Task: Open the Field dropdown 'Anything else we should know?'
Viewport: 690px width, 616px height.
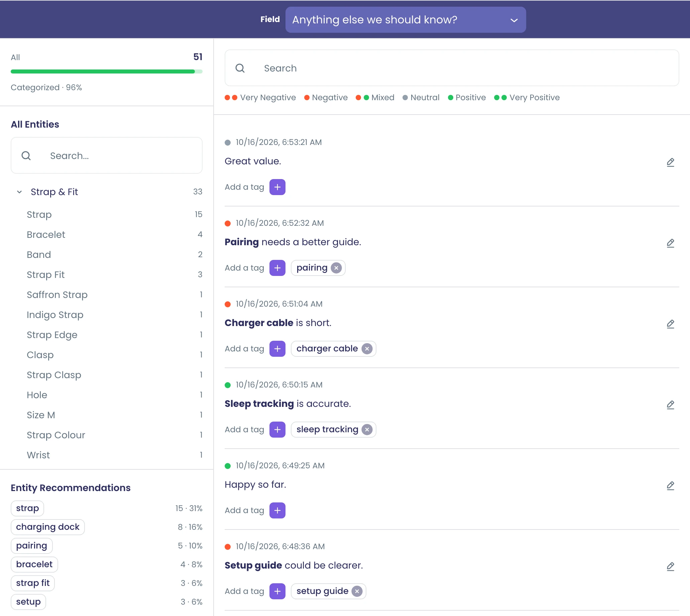Action: [406, 20]
